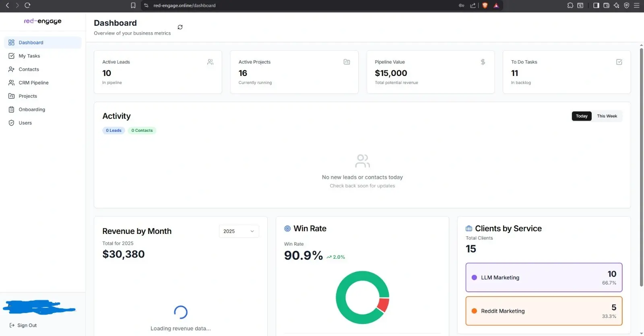Open the Active Leads card value 10
This screenshot has width=644, height=336.
coord(107,73)
